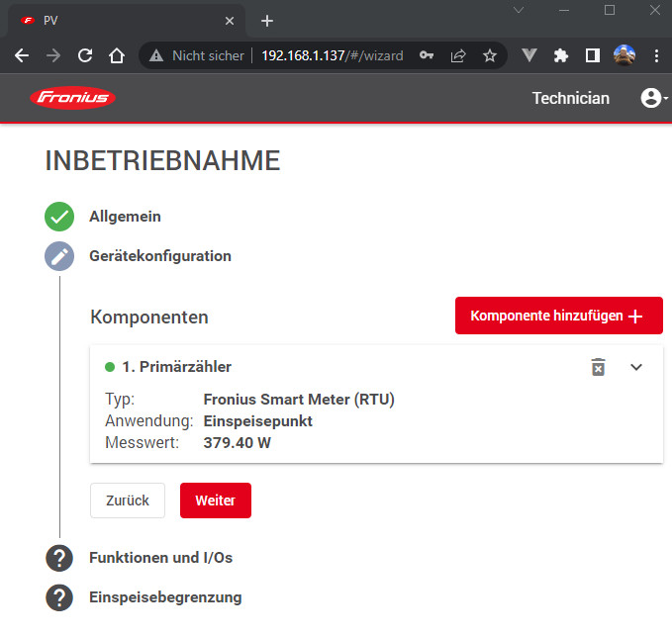Open a new browser tab
Viewport: 672px width, 636px height.
(x=266, y=21)
